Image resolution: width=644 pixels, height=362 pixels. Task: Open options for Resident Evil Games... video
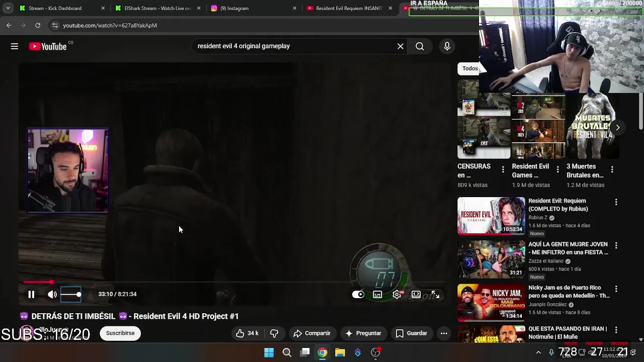tap(557, 170)
